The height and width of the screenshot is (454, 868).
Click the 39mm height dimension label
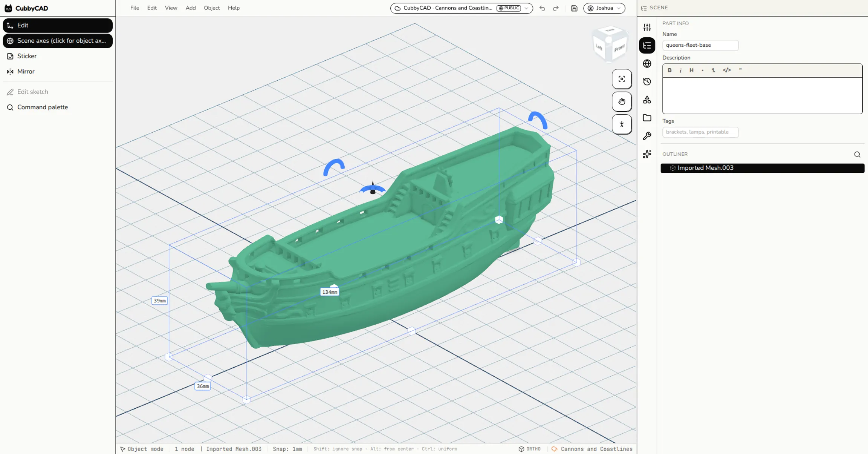[160, 301]
